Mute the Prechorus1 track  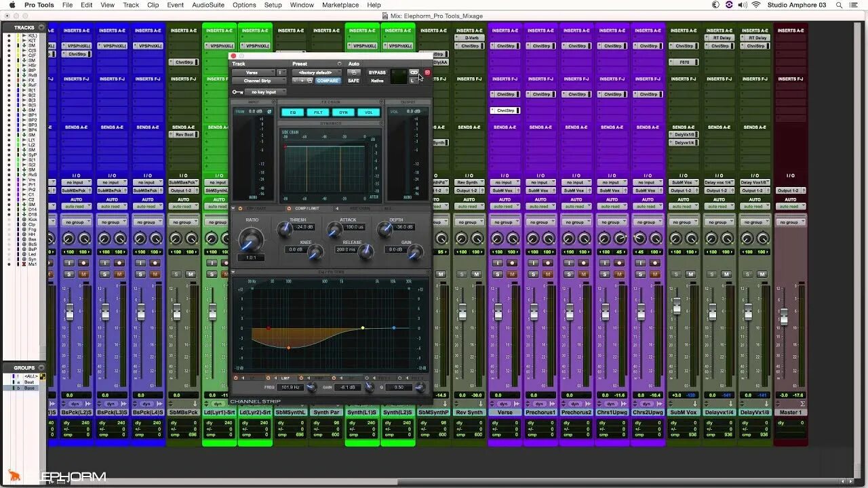(x=548, y=274)
